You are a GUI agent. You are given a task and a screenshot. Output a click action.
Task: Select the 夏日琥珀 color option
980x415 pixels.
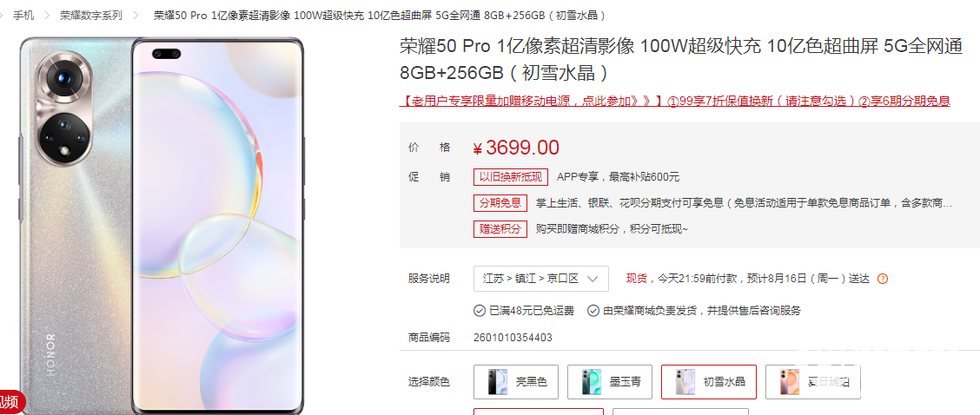click(x=812, y=382)
